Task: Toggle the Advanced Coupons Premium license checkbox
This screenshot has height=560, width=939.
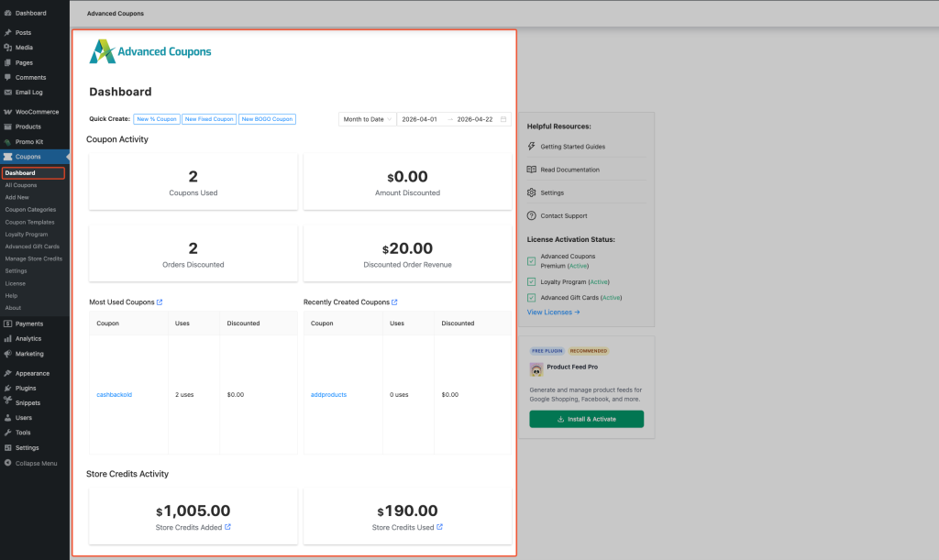Action: [531, 261]
